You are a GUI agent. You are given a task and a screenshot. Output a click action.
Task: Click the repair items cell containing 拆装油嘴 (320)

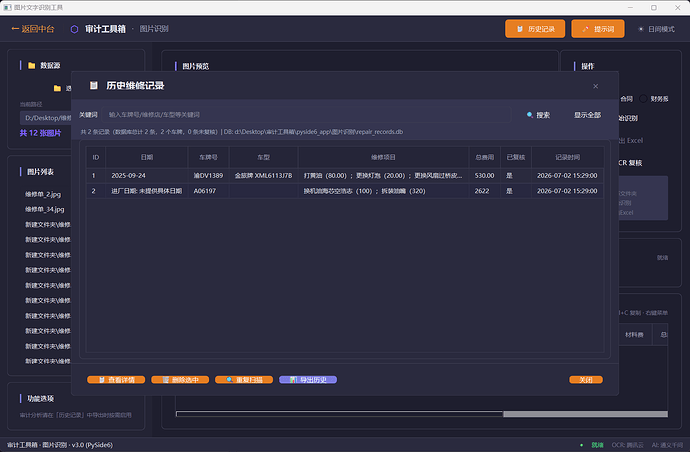click(x=383, y=191)
